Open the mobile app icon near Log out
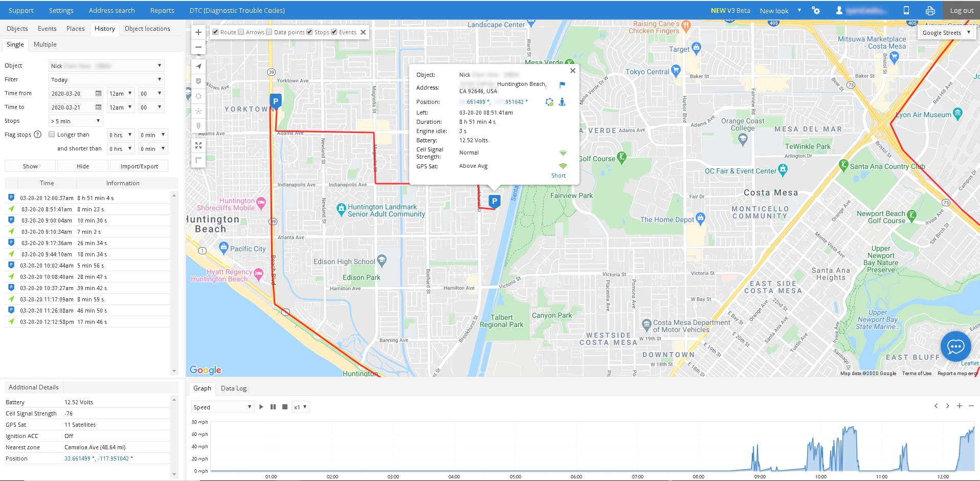The height and width of the screenshot is (481, 980). coord(906,10)
